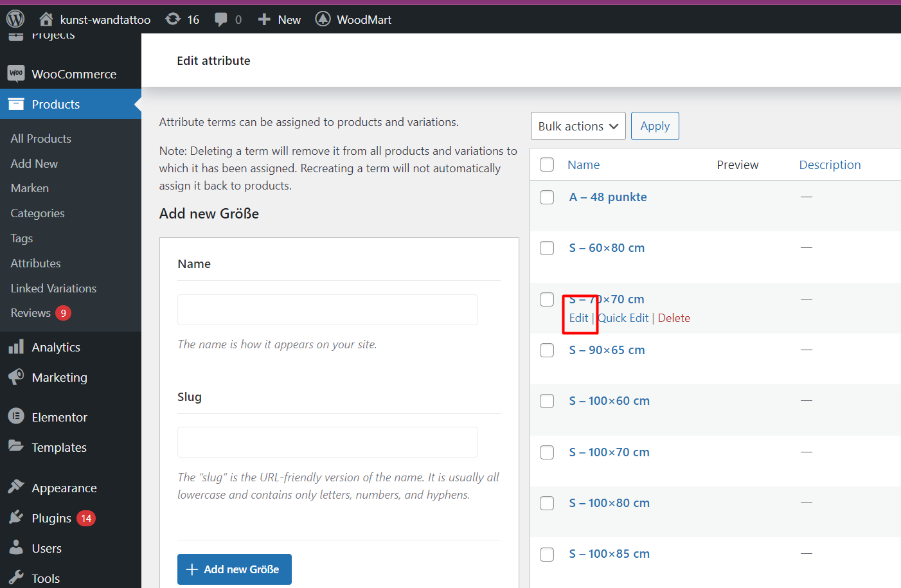Screen dimensions: 901x588
Task: Click Edit under S – 70×70 cm
Action: pos(578,318)
